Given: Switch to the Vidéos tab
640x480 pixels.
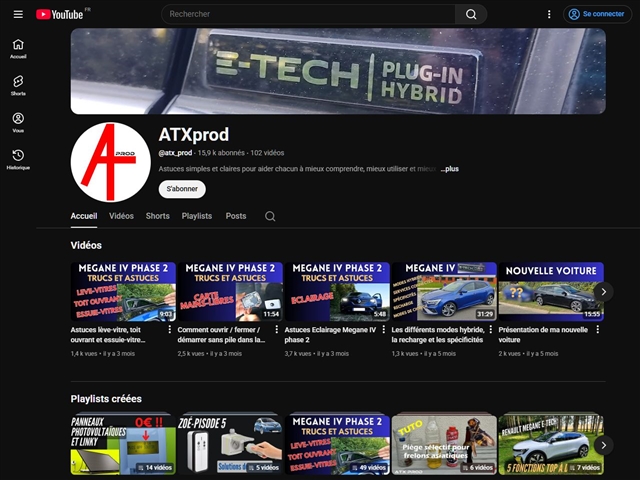Looking at the screenshot, I should [x=121, y=216].
